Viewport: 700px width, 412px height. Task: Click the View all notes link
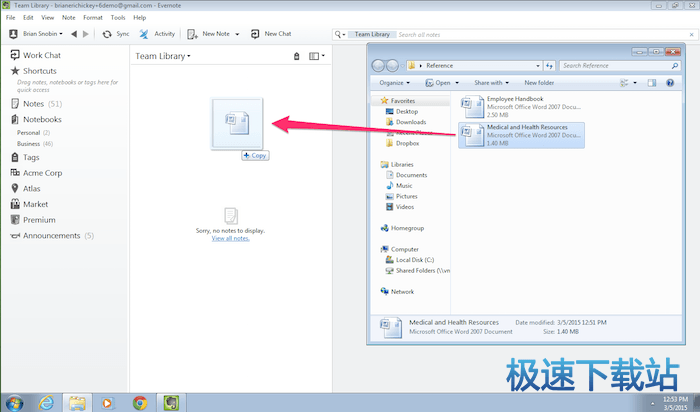point(230,238)
